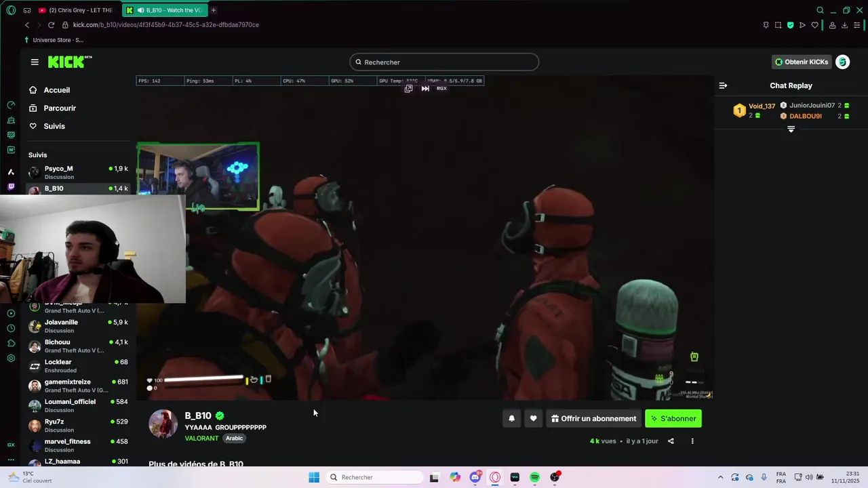
Task: Click JuniorJouini07 in chat leaderboard
Action: (x=812, y=106)
